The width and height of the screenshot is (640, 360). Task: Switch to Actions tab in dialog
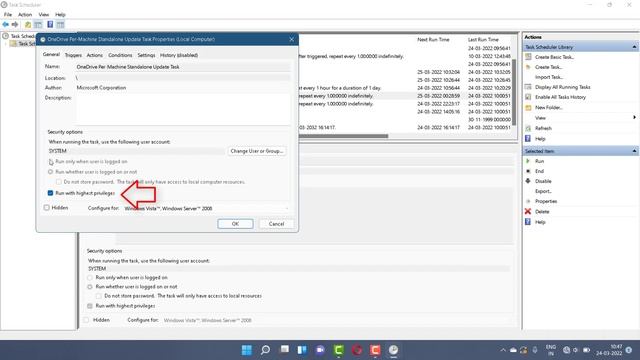94,55
